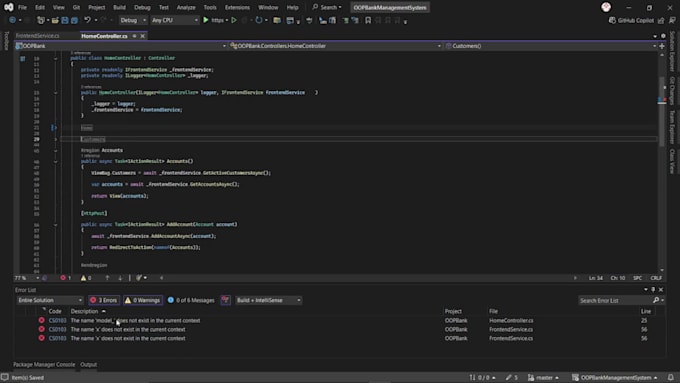
Task: Save the current file with the disk icon
Action: pyautogui.click(x=65, y=20)
